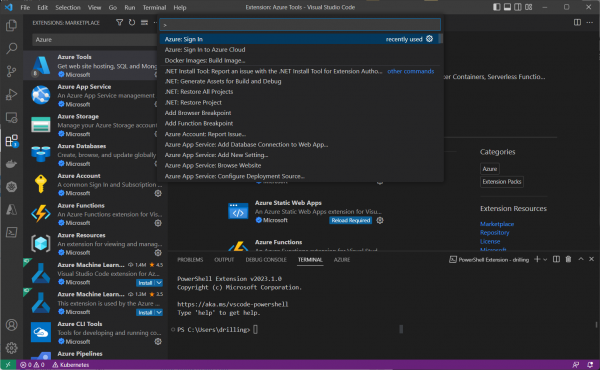This screenshot has height=370, width=600.
Task: Kill terminal with the trash icon
Action: 568,259
